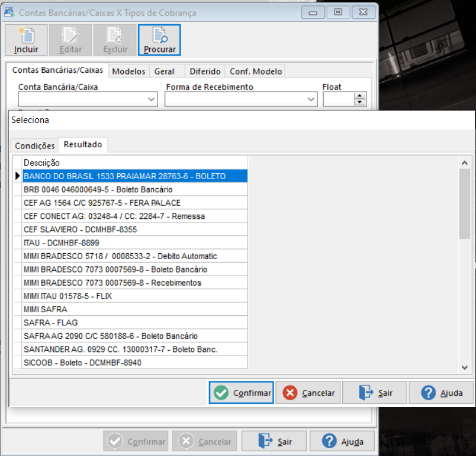Image resolution: width=476 pixels, height=456 pixels.
Task: Select row BRB 0046 046000649-5 Boleto Bancário
Action: point(135,189)
